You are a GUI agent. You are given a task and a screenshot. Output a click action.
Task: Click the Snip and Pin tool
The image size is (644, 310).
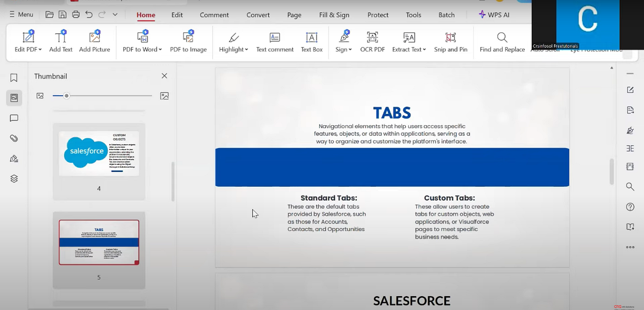tap(451, 41)
